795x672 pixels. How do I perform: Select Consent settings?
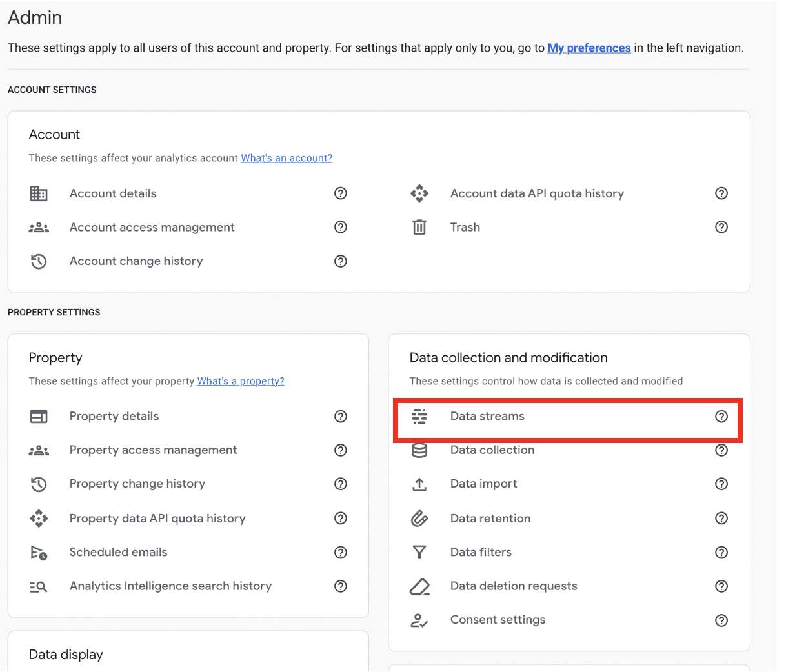[x=498, y=620]
